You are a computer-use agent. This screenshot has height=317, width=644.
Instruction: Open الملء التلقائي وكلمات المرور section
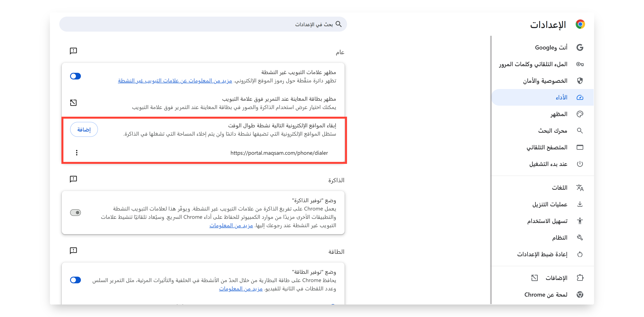pyautogui.click(x=543, y=64)
